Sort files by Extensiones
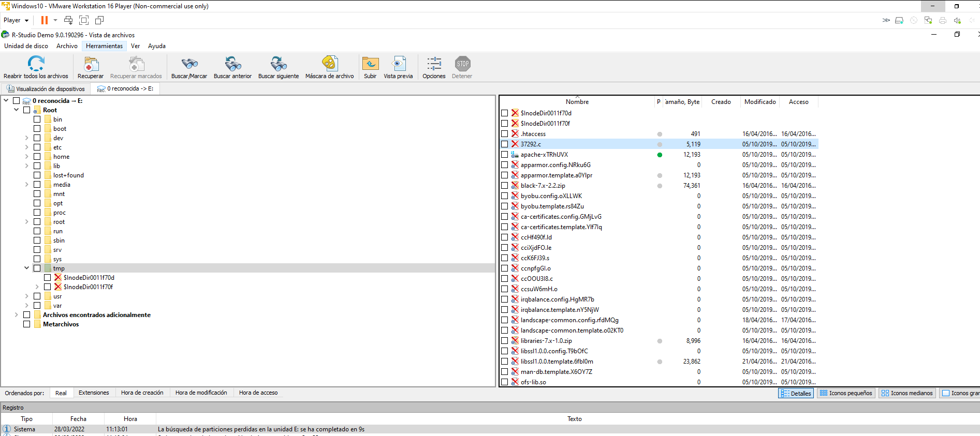 94,393
